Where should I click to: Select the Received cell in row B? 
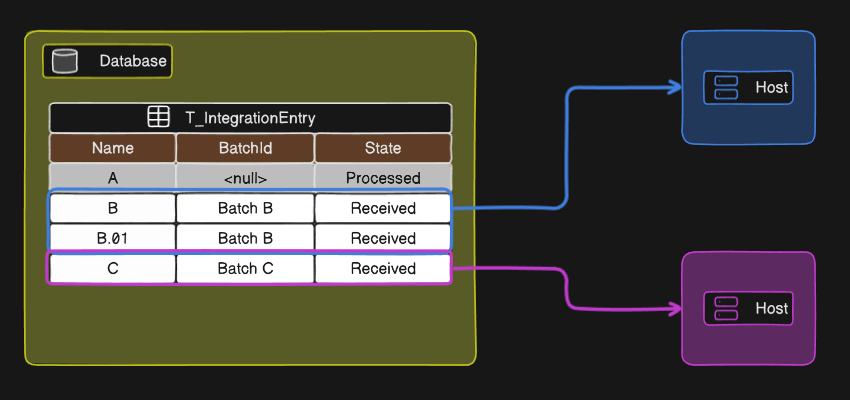pyautogui.click(x=383, y=208)
